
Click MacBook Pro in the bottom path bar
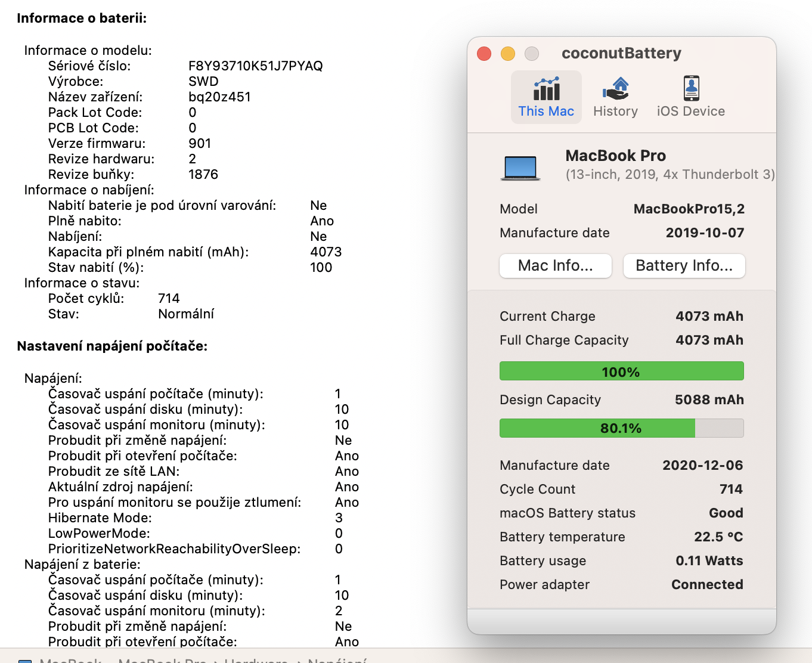pyautogui.click(x=162, y=661)
